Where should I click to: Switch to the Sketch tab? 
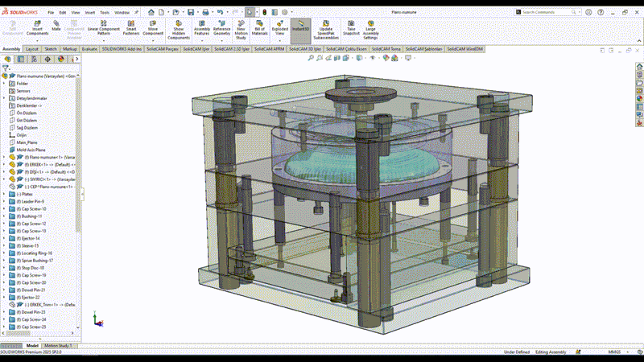pyautogui.click(x=51, y=49)
